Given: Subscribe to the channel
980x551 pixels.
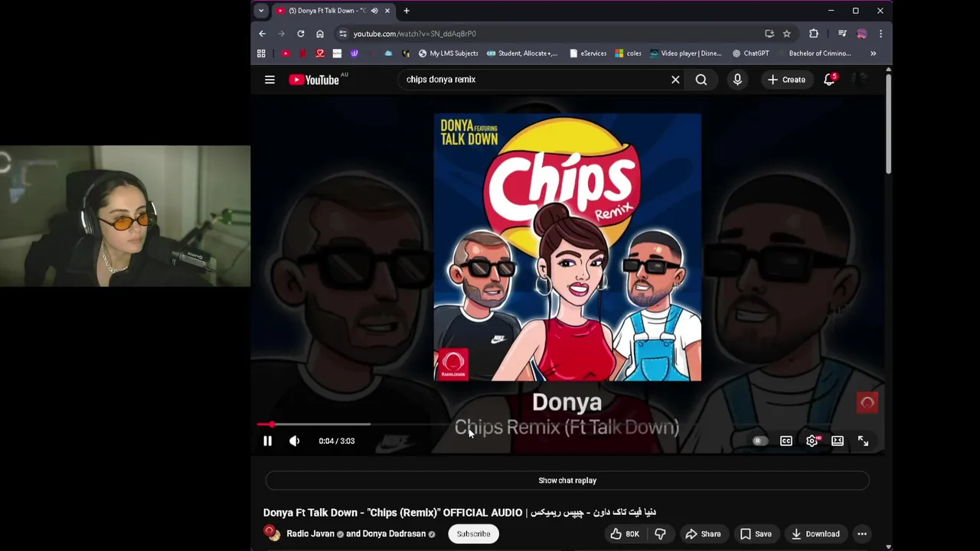Looking at the screenshot, I should pyautogui.click(x=473, y=534).
